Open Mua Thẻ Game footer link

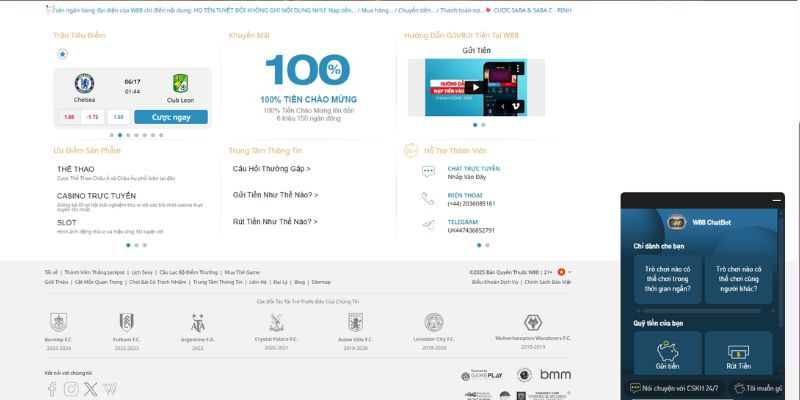pyautogui.click(x=242, y=272)
